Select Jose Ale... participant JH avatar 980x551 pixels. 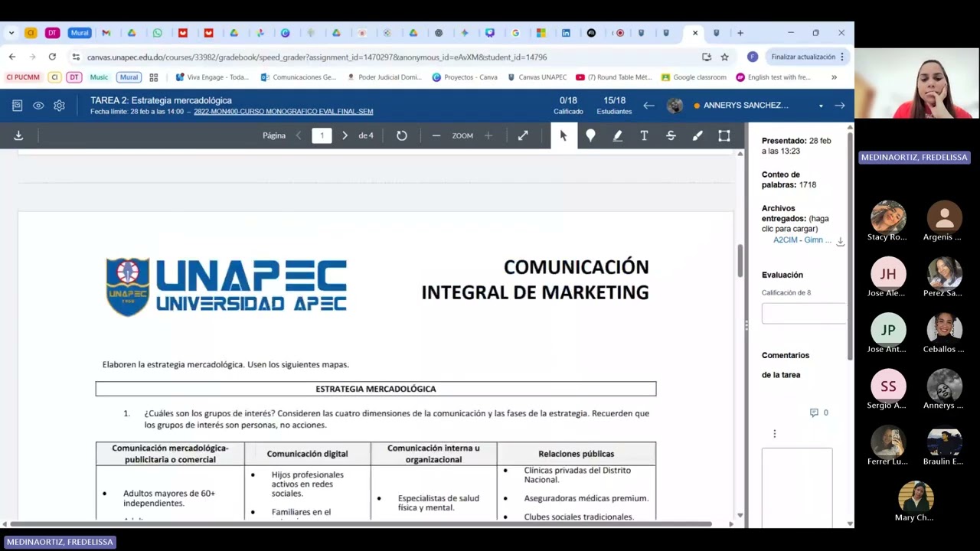click(888, 274)
